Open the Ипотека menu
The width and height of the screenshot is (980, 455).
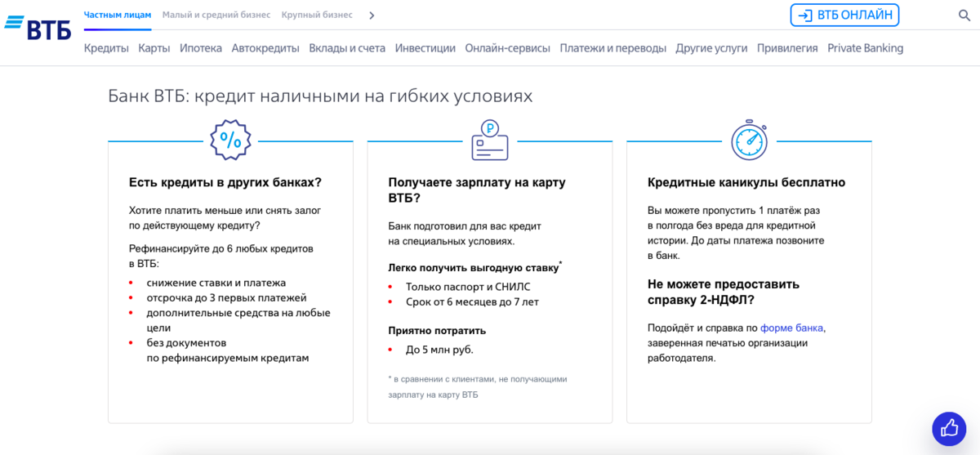pyautogui.click(x=201, y=48)
